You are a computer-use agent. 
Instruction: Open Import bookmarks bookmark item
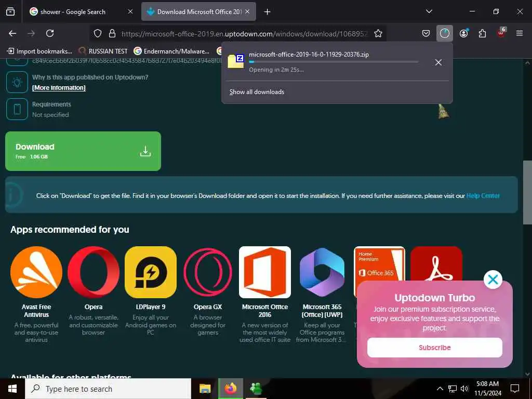tap(39, 51)
